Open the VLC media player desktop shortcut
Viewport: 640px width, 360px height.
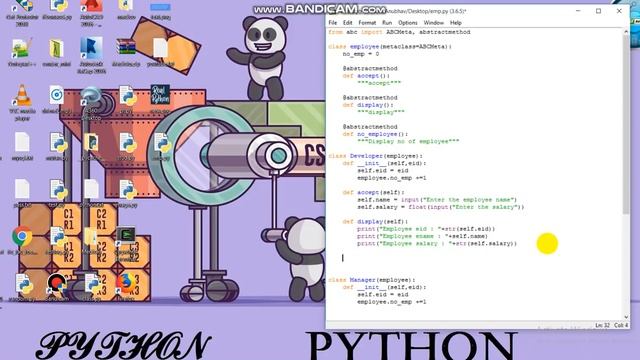[22, 96]
